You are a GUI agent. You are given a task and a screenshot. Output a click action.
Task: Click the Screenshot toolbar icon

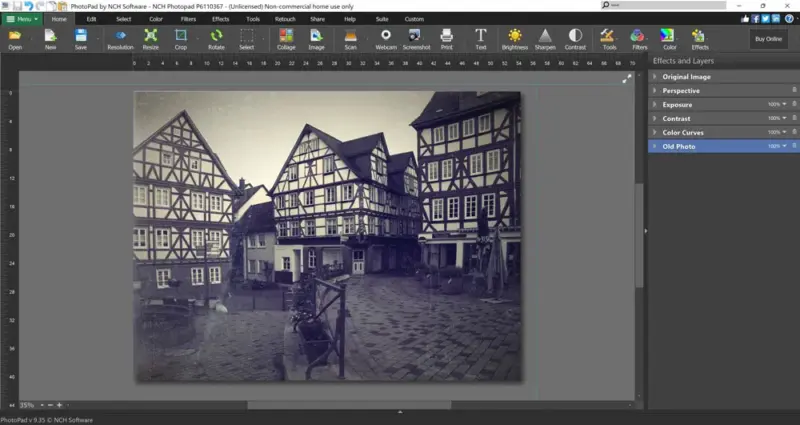pyautogui.click(x=415, y=39)
